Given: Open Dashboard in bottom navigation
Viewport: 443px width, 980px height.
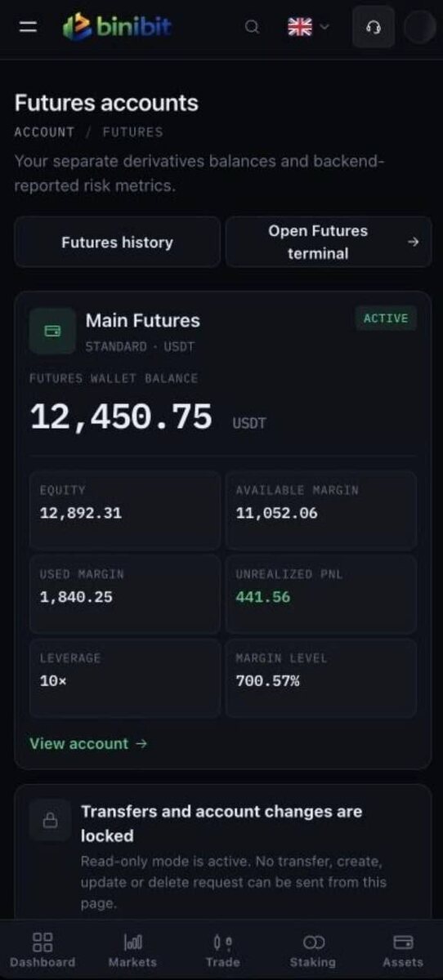Looking at the screenshot, I should click(43, 951).
